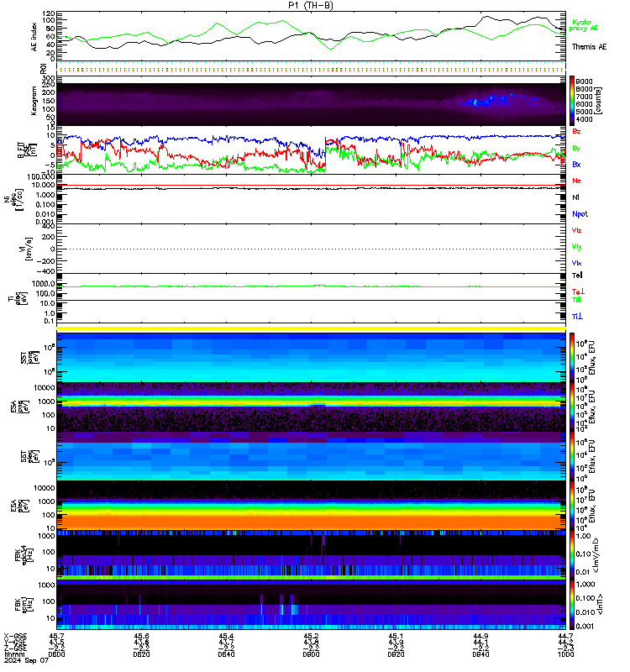The height and width of the screenshot is (672, 630).
Task: Click the FBK nT color bar
Action: pyautogui.click(x=572, y=605)
